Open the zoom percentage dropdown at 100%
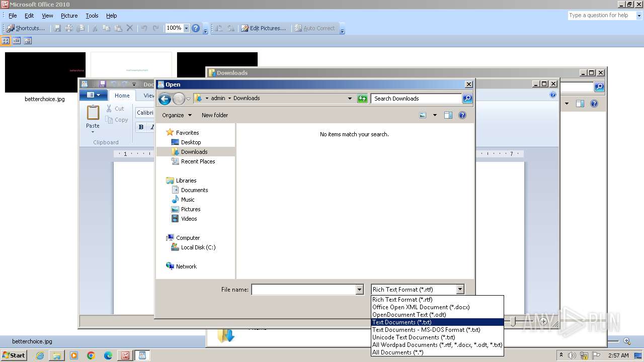The height and width of the screenshot is (362, 644). click(x=186, y=28)
